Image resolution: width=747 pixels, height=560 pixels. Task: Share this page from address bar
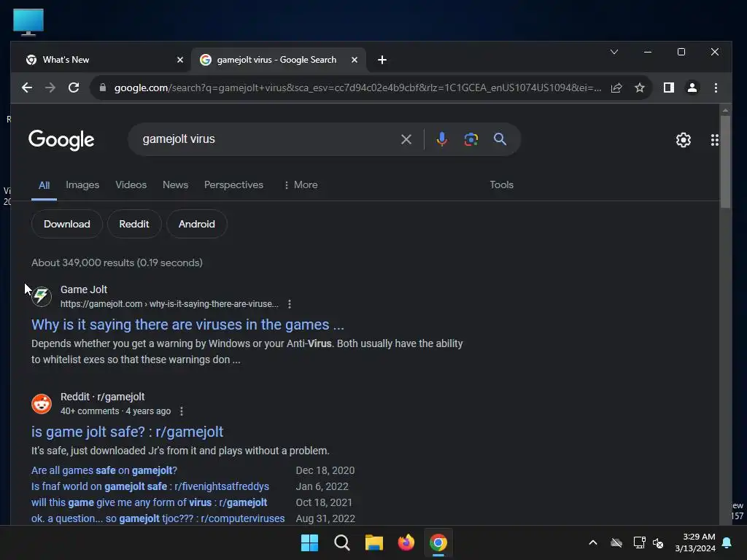[x=616, y=87]
